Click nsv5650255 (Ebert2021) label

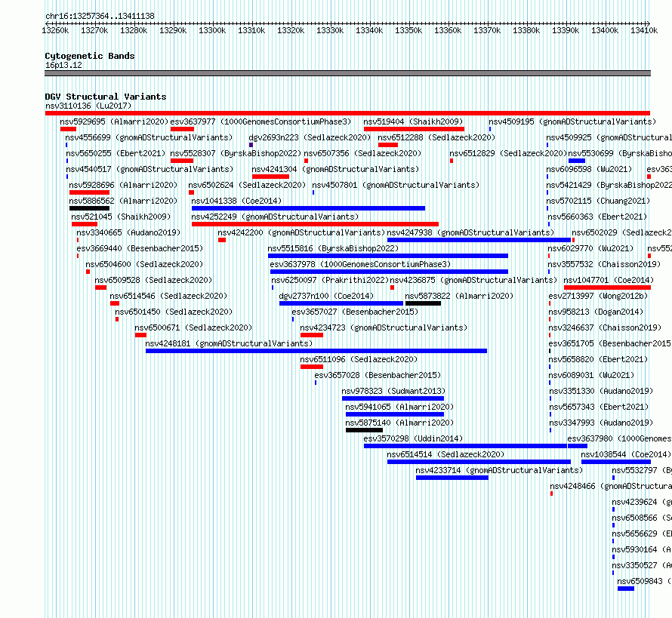[116, 153]
